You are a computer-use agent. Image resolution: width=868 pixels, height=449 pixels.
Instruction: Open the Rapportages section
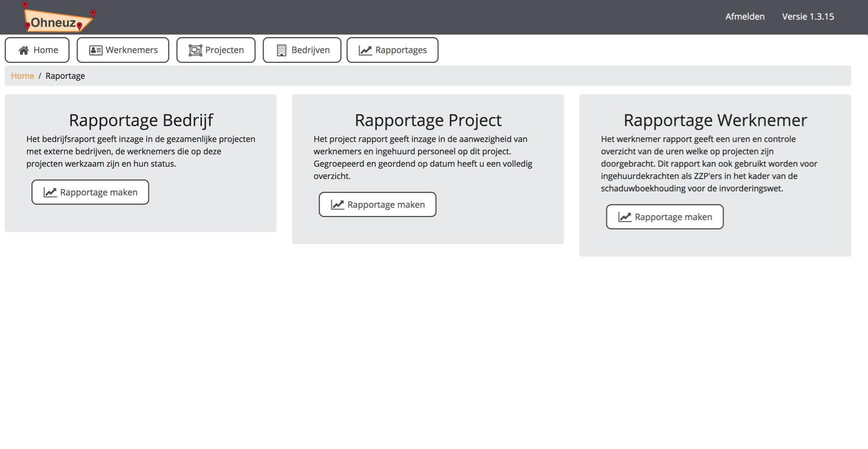point(393,50)
